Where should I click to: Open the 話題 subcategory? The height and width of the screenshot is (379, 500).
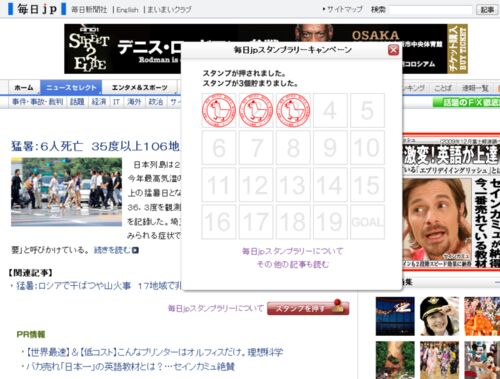(77, 102)
